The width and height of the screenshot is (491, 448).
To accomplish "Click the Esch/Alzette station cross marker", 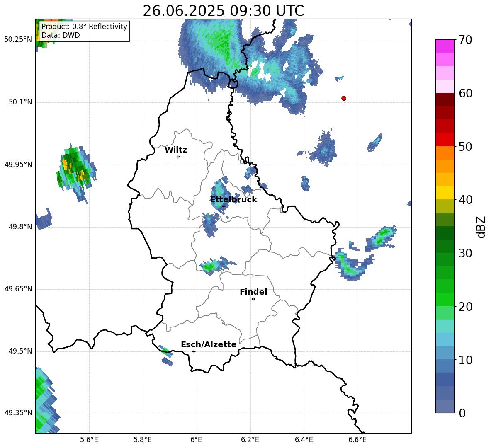I will 194,351.
